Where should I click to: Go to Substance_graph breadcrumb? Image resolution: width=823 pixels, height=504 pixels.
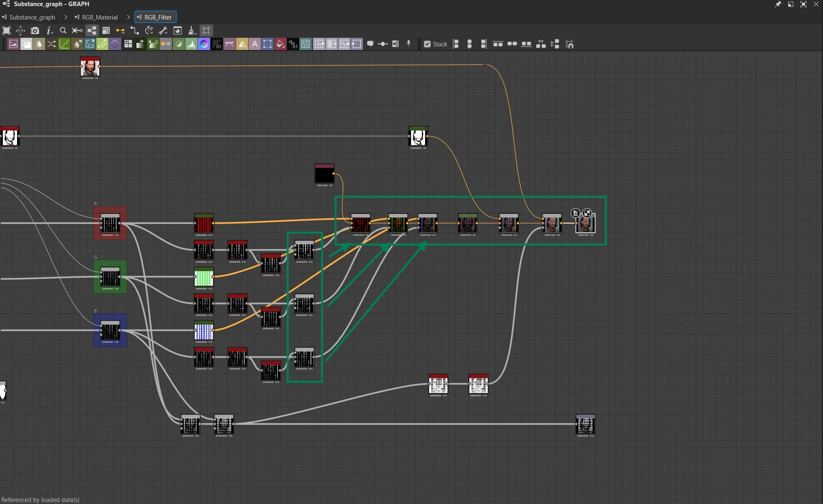(32, 17)
